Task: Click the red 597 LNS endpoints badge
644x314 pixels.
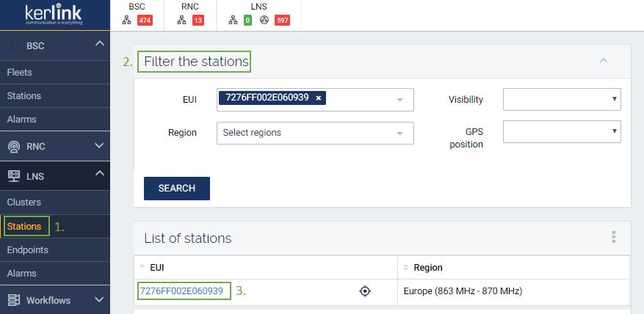Action: (282, 20)
